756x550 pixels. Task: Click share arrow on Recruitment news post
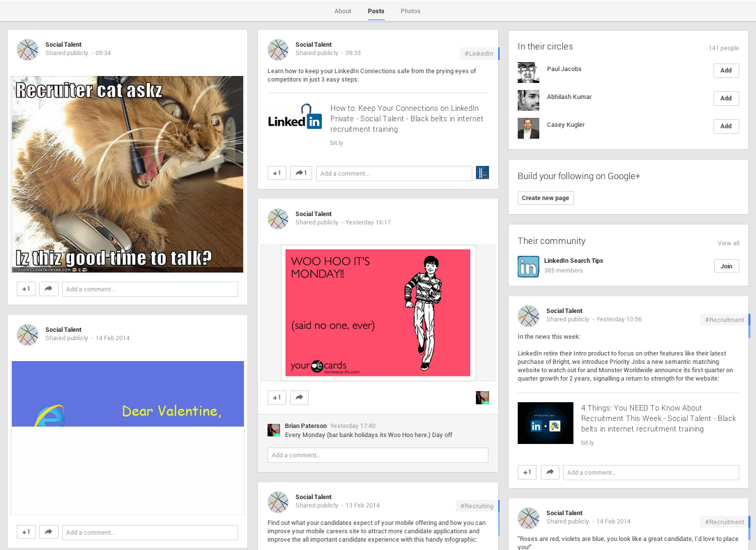point(550,473)
